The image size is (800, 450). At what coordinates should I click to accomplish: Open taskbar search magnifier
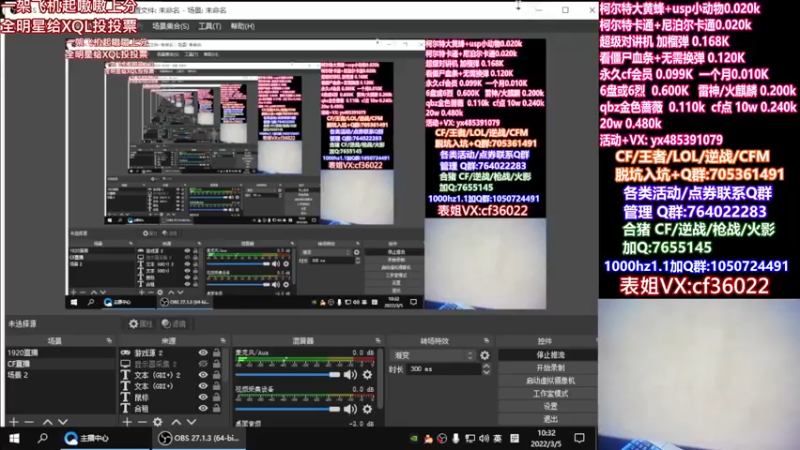[x=42, y=438]
